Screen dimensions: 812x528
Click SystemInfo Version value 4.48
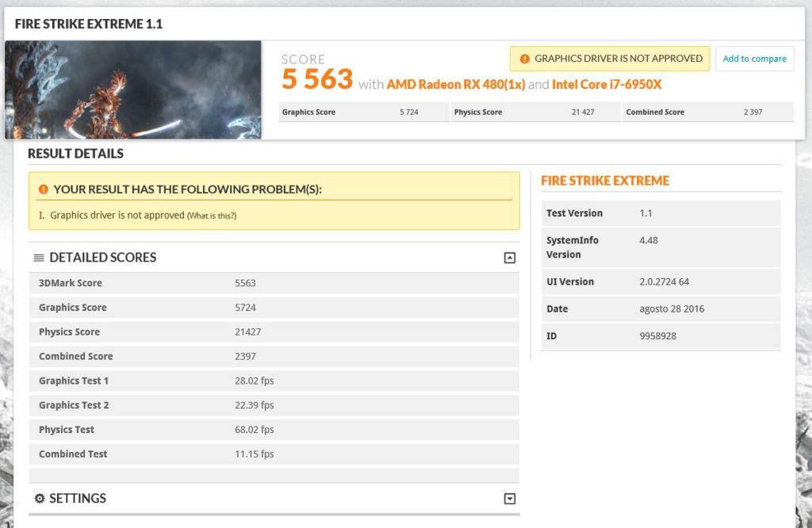point(649,240)
